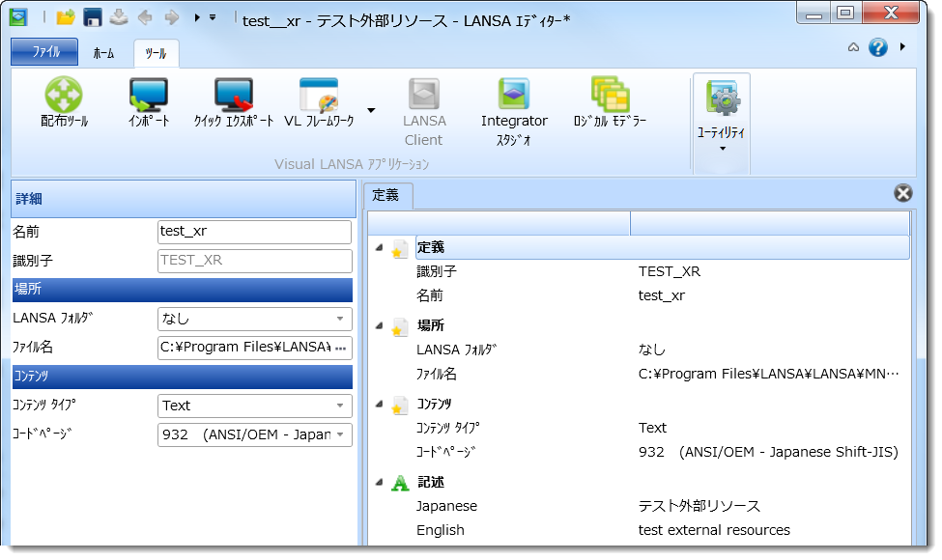
Task: Click the 'テスト外部リソース' description value
Action: [699, 507]
